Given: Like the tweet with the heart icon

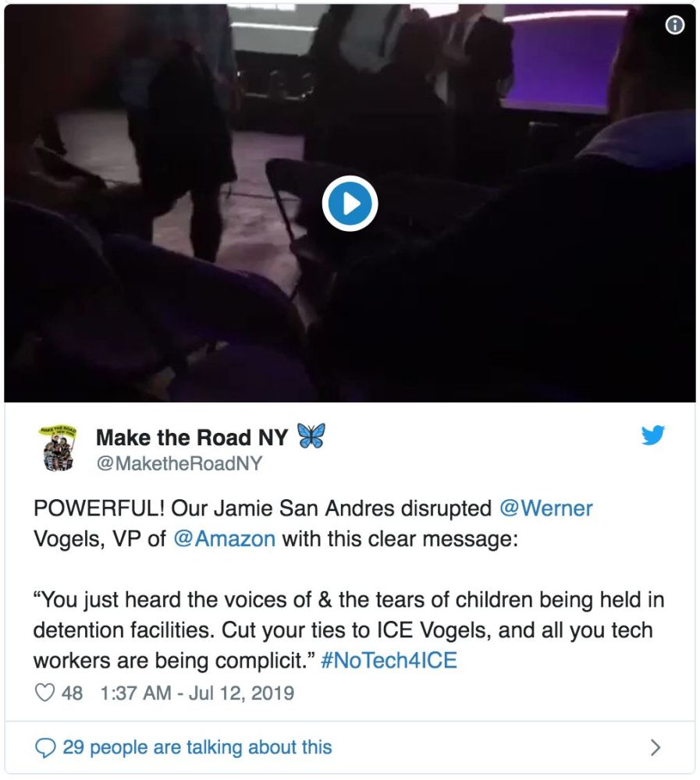Looking at the screenshot, I should [x=44, y=693].
